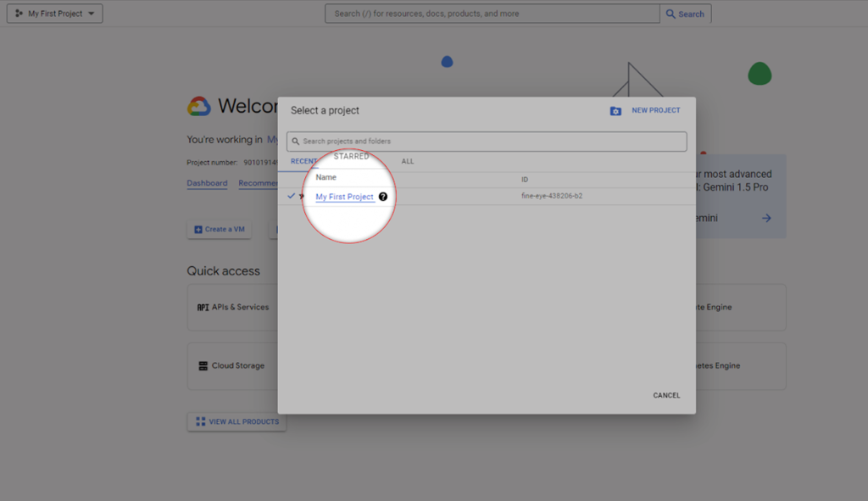This screenshot has width=868, height=501.
Task: Click the Cloud Storage icon
Action: [x=203, y=366]
